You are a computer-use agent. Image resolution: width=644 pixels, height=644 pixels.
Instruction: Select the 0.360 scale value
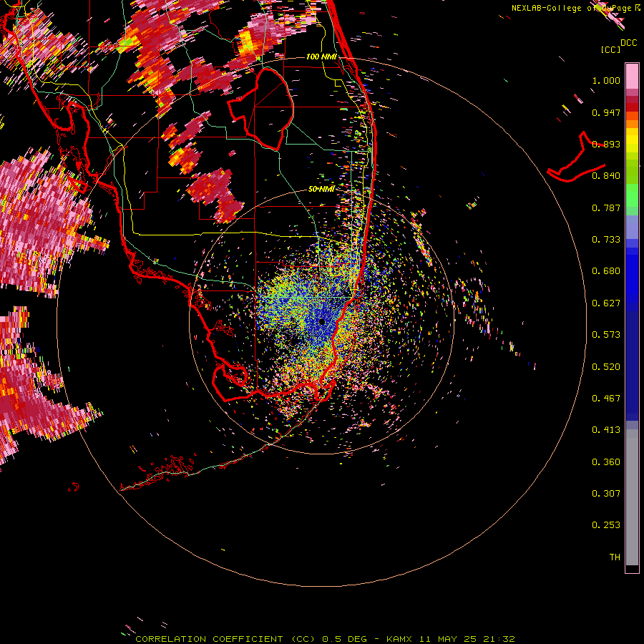pos(606,462)
